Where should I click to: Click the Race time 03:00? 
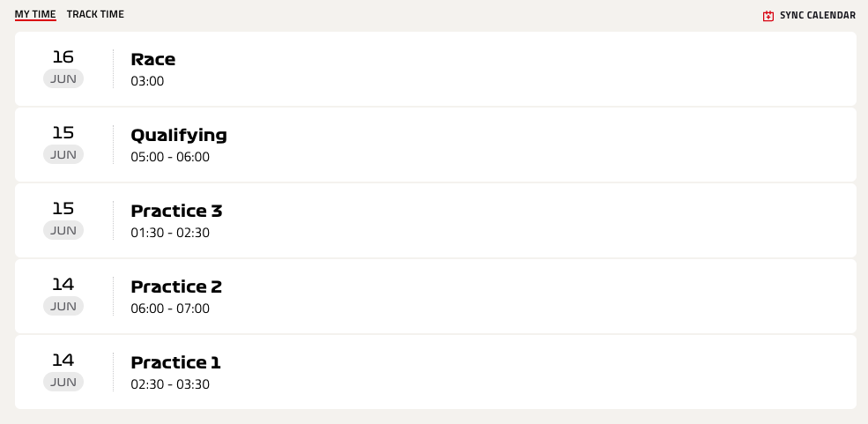click(147, 81)
